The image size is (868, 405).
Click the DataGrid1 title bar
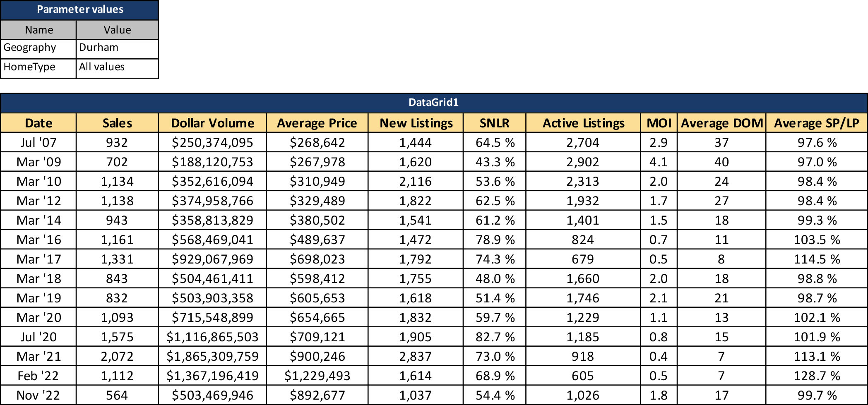click(433, 103)
